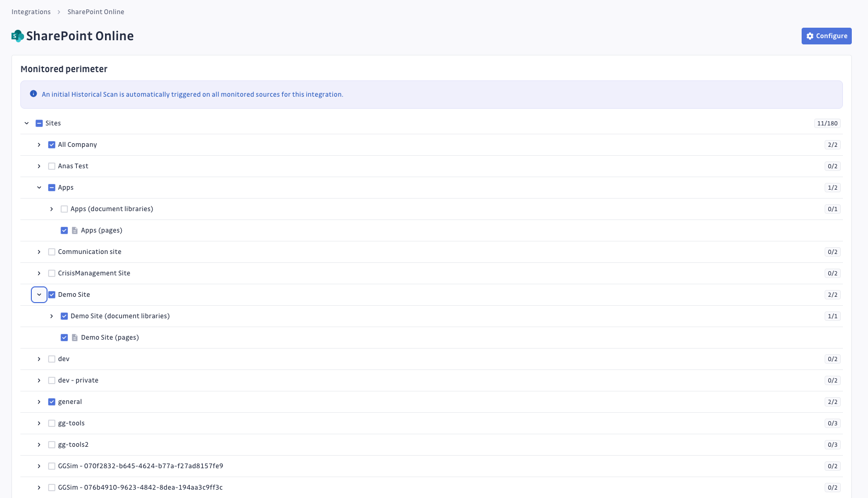Screen dimensions: 868x498
Task: Click the 'Demo Site (pages)' label
Action: pos(110,338)
